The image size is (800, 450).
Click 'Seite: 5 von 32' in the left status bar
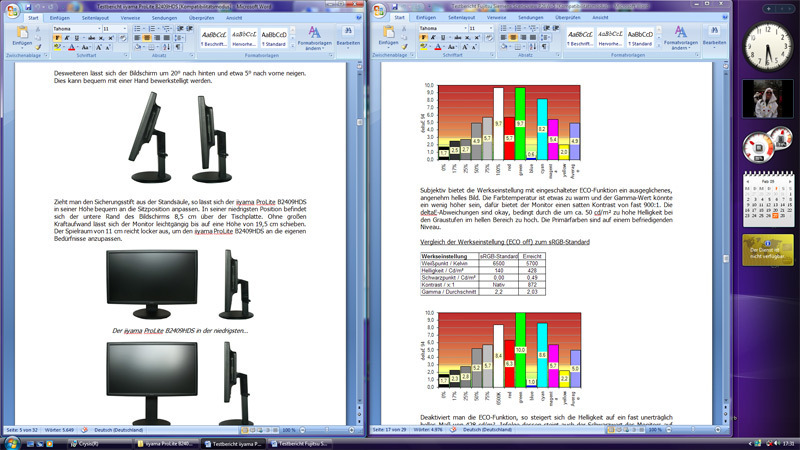[21, 430]
